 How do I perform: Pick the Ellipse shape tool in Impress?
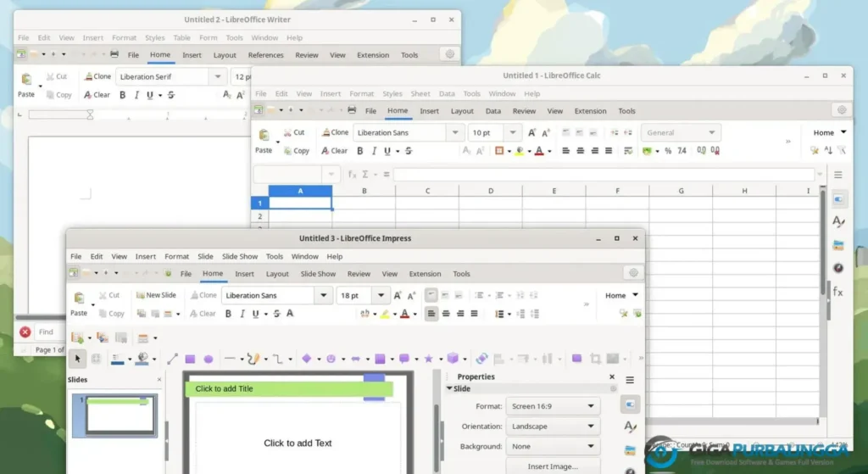pos(209,359)
